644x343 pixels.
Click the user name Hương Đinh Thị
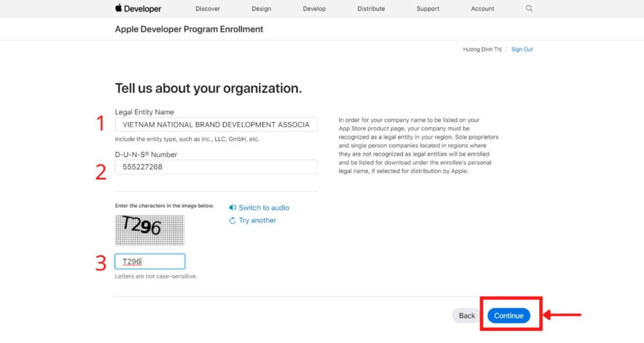tap(482, 49)
